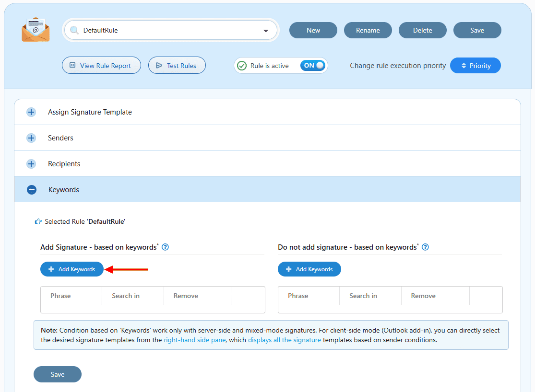The width and height of the screenshot is (535, 392).
Task: Click Add Keywords under Do not add signature
Action: coord(309,269)
